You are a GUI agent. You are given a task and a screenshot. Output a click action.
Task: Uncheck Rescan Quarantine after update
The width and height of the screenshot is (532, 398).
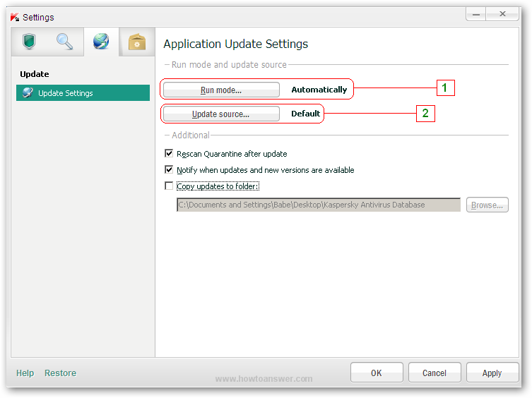click(169, 154)
